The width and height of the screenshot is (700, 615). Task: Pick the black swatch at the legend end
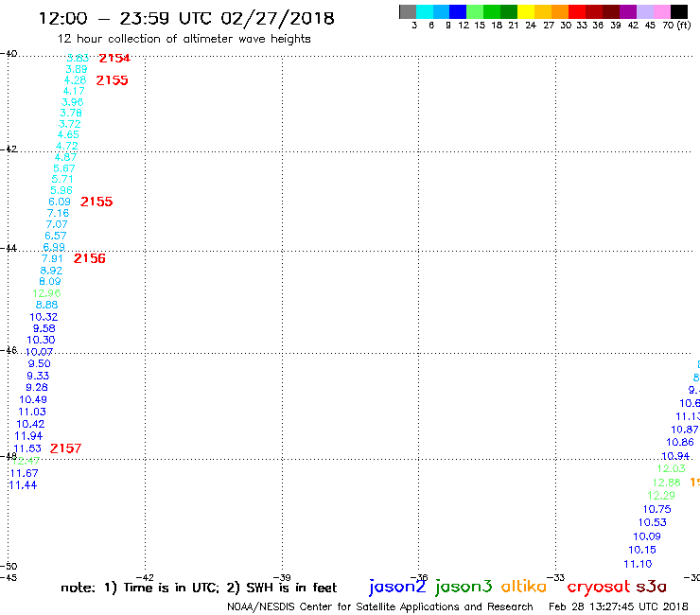pos(679,11)
